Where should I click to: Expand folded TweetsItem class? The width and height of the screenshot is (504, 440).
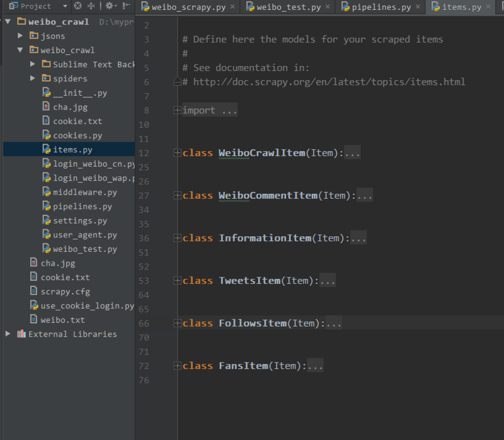pos(177,280)
